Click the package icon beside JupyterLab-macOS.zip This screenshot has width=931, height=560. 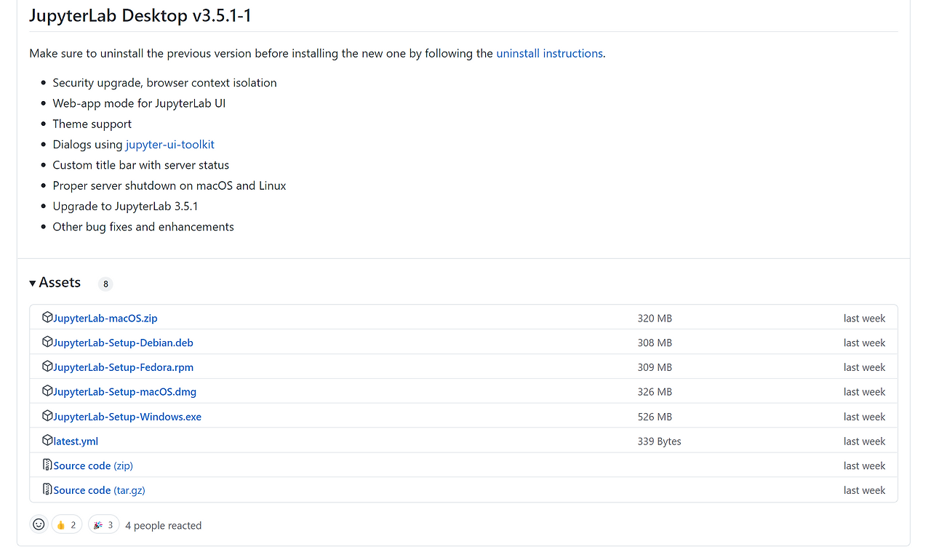point(47,318)
